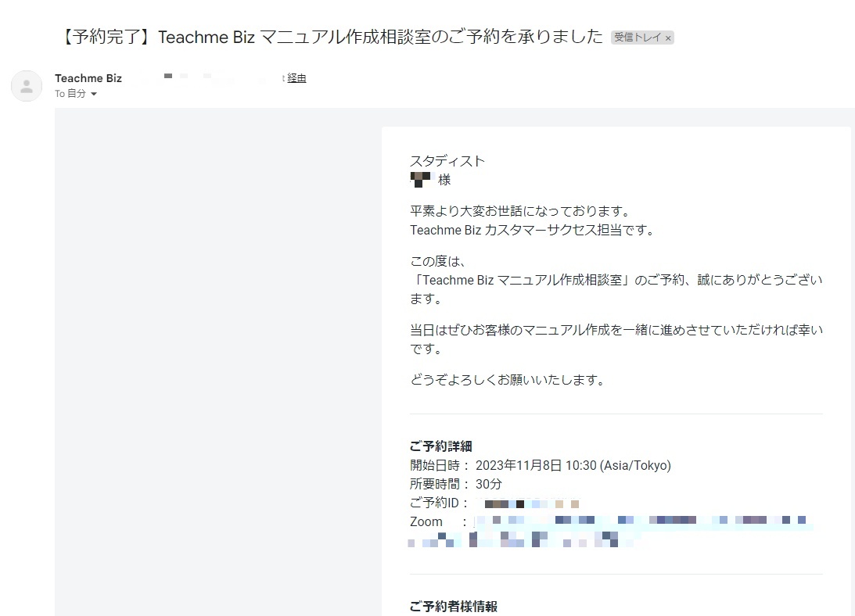The image size is (855, 616).
Task: Click the blurred recipient name before 様
Action: [x=421, y=180]
